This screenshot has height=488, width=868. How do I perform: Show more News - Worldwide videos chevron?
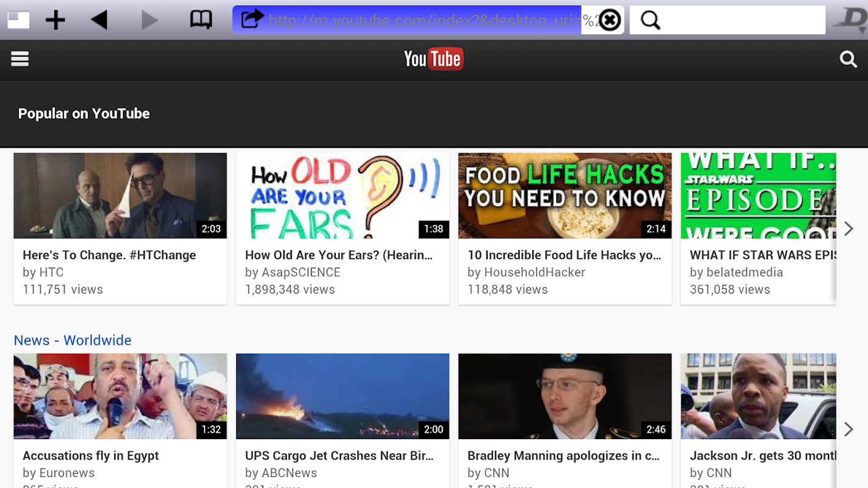(x=848, y=429)
